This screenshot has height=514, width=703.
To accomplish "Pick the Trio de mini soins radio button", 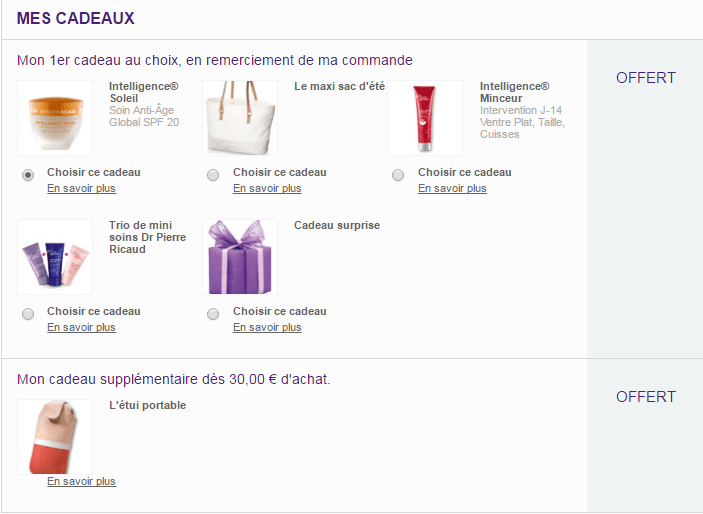I will click(28, 314).
